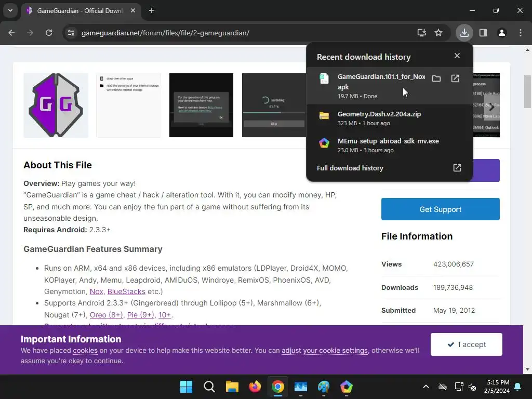Click the Submitted date May 19, 2012
532x399 pixels.
pyautogui.click(x=454, y=310)
